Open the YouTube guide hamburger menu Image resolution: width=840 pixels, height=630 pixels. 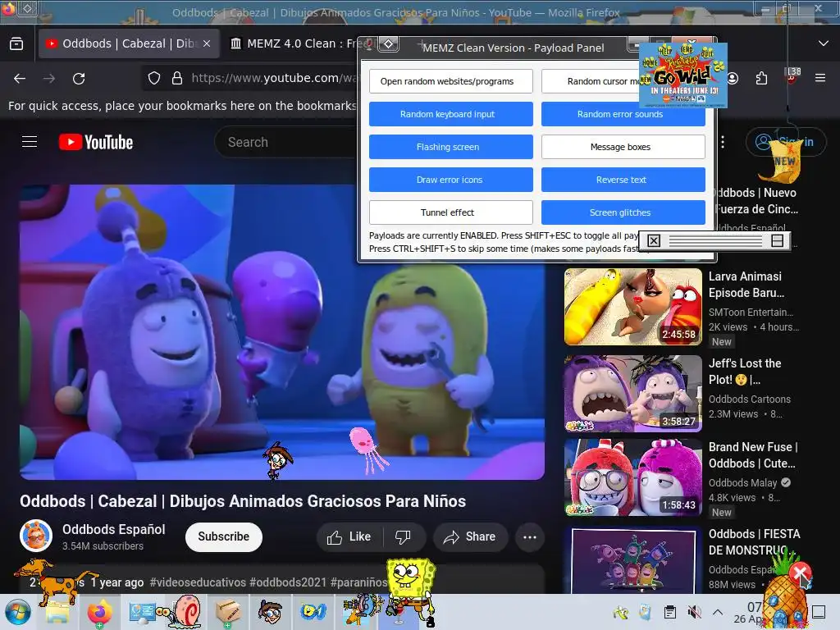pos(30,142)
